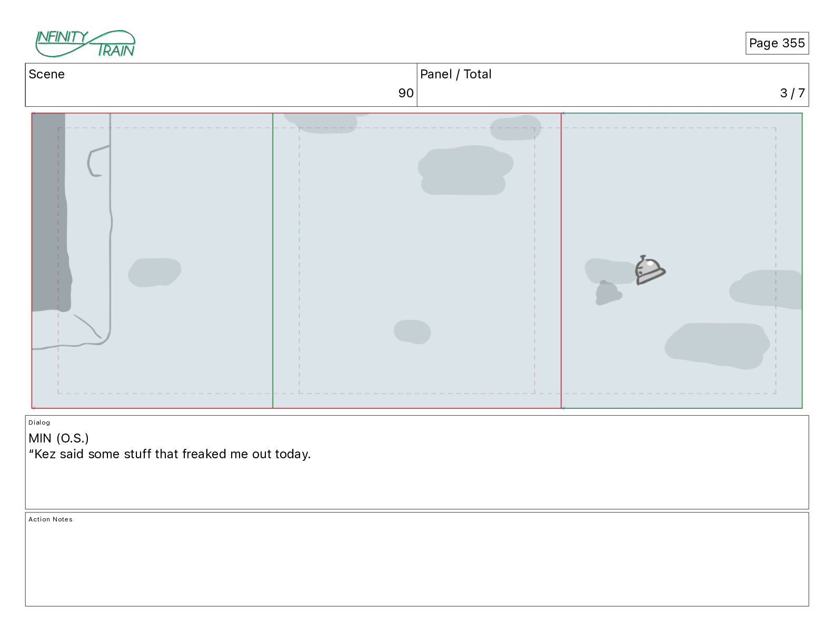834x644 pixels.
Task: Click the speaker name 'MIN (O.S.)'
Action: (58, 438)
